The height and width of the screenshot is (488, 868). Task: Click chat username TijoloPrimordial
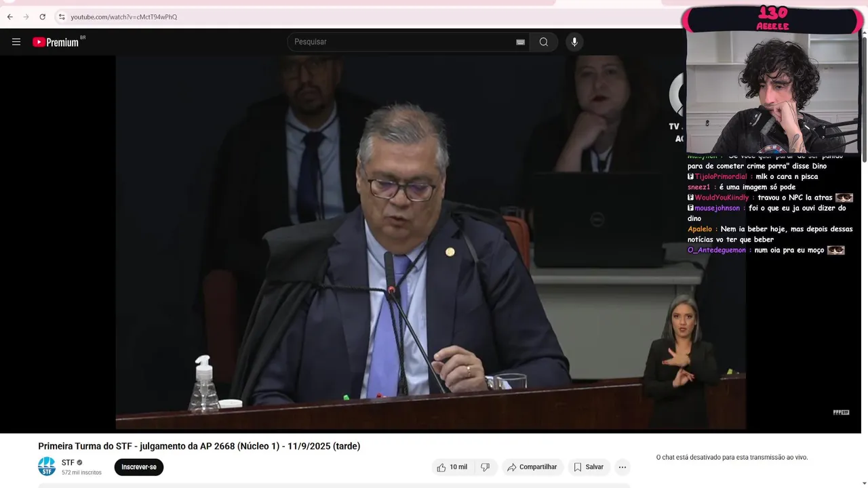pos(720,177)
